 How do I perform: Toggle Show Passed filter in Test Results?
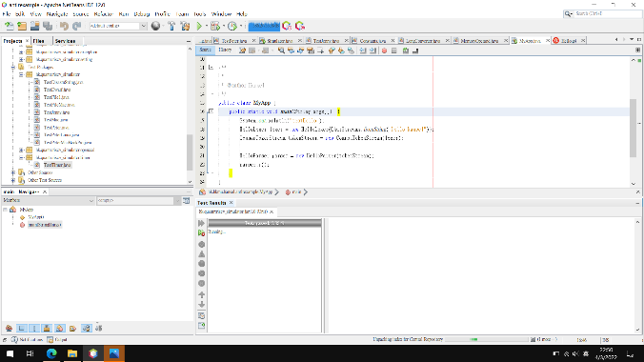[201, 244]
